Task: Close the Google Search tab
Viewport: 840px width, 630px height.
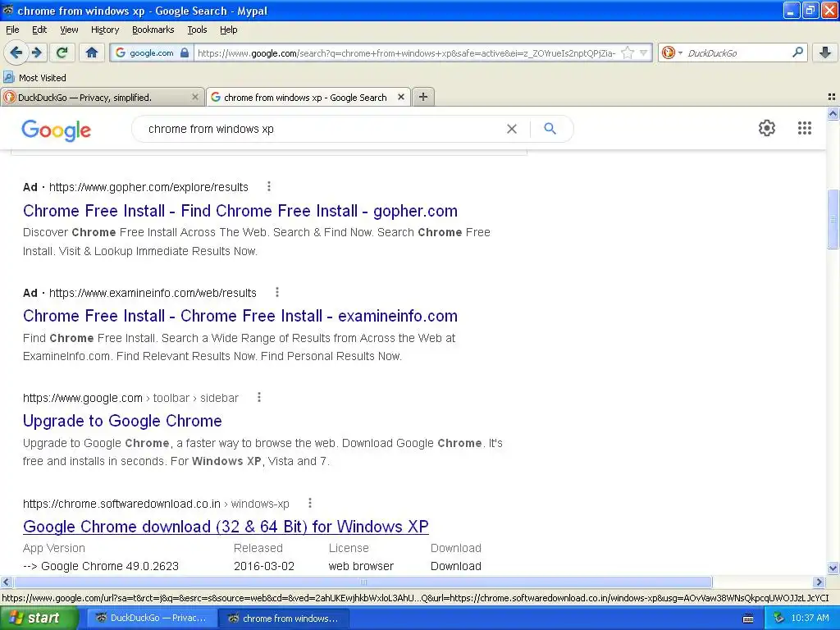Action: pos(400,97)
